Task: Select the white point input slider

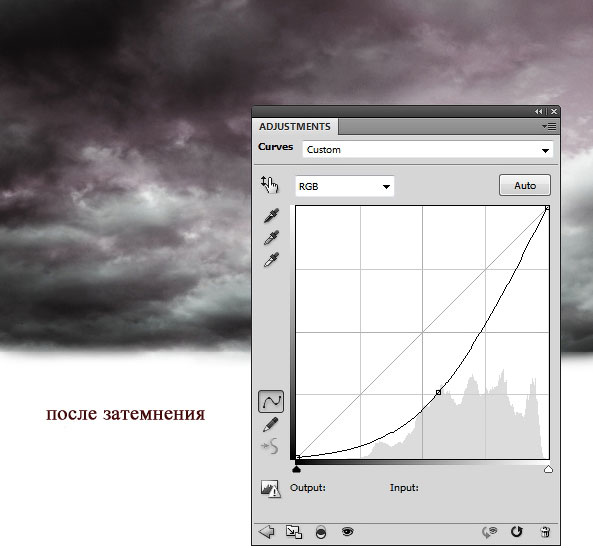Action: pyautogui.click(x=548, y=469)
